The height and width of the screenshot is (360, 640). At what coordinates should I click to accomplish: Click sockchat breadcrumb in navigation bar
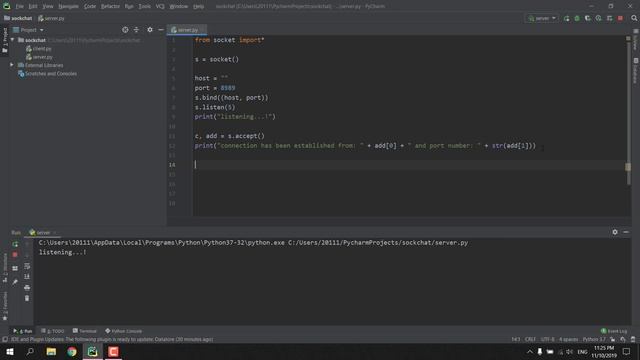coord(18,18)
